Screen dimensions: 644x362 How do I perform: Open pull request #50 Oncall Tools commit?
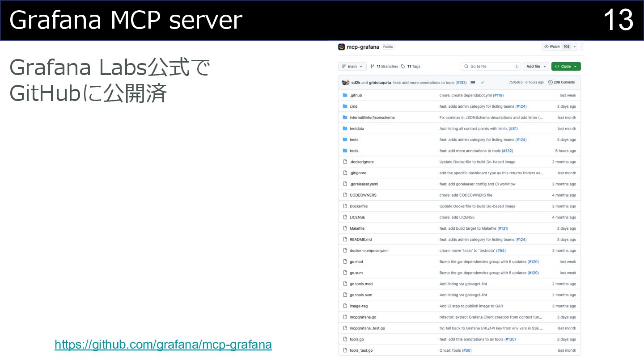pyautogui.click(x=466, y=350)
